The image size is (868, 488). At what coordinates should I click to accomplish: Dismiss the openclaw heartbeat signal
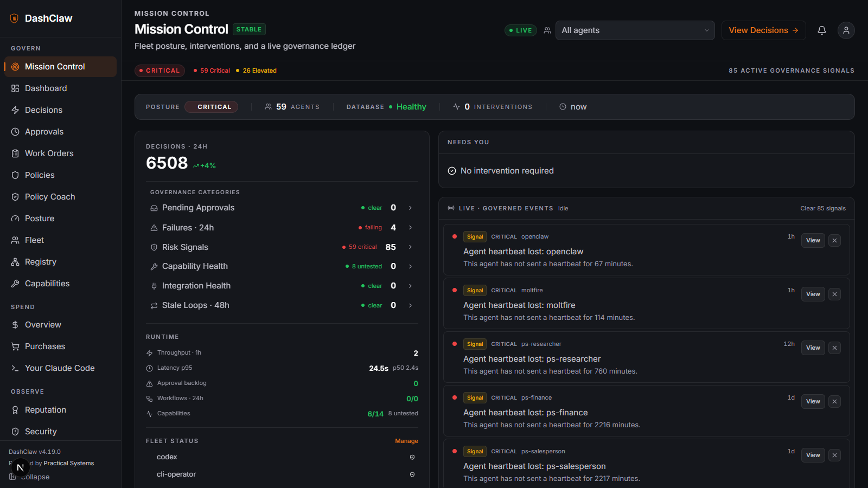click(x=835, y=241)
